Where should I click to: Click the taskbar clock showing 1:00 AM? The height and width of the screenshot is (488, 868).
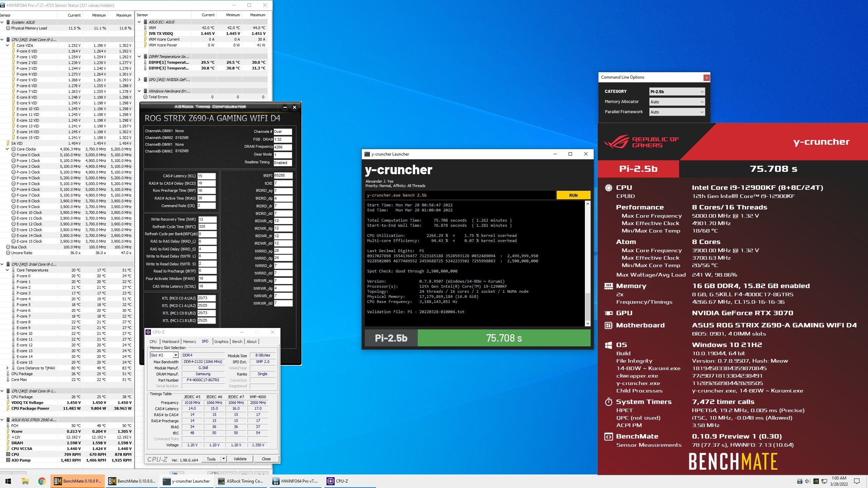click(839, 481)
